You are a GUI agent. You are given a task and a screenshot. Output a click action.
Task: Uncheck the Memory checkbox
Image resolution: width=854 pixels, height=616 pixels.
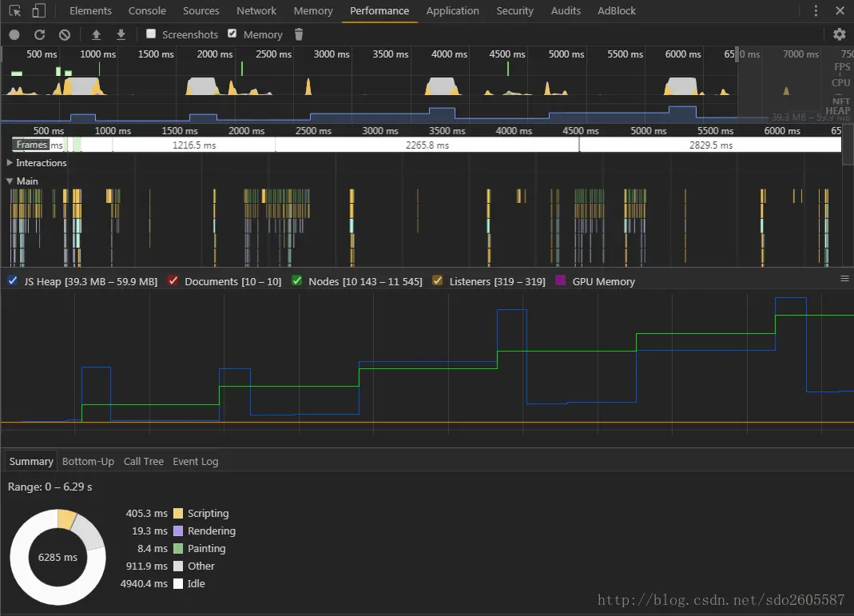[232, 34]
